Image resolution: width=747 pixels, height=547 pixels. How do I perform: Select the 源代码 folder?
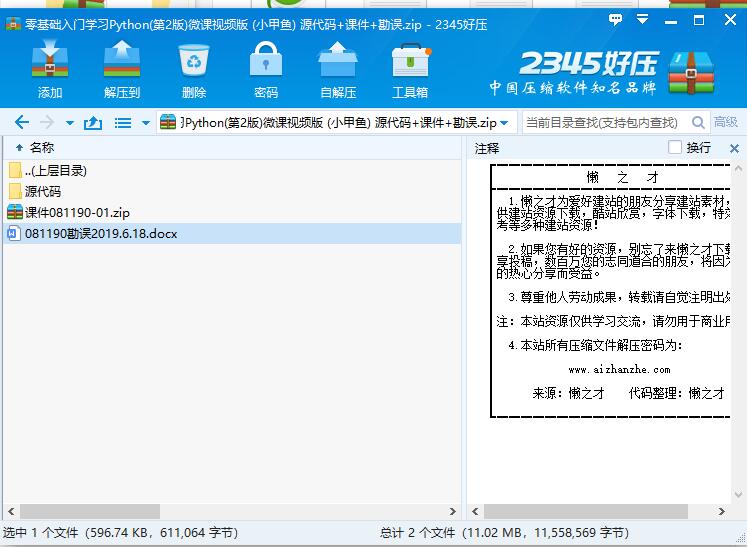click(232, 192)
